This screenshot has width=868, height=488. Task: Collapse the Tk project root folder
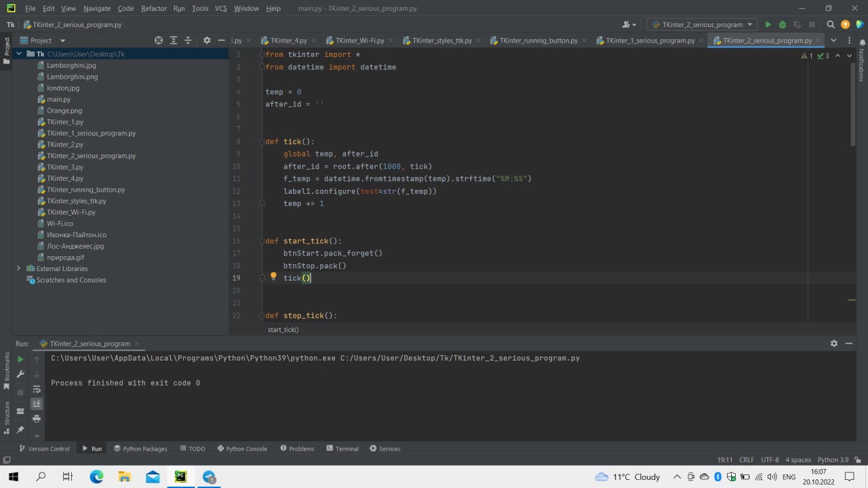(18, 54)
